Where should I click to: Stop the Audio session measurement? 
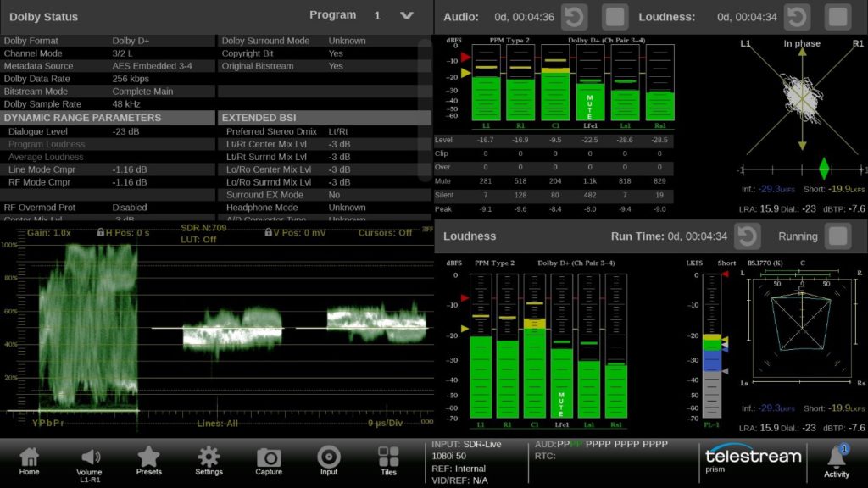pos(615,17)
